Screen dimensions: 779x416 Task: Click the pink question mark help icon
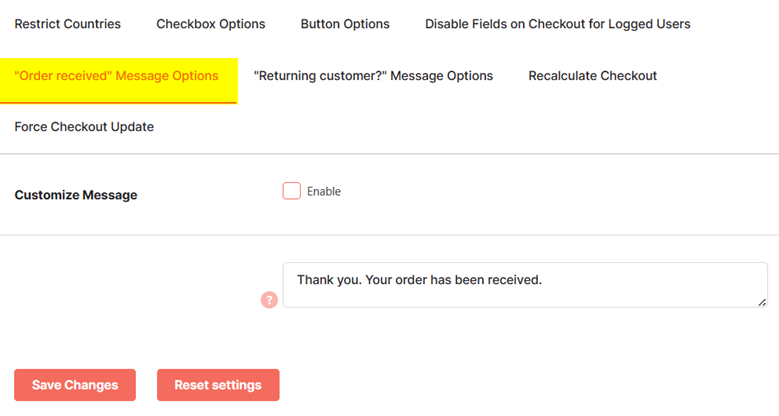[269, 300]
